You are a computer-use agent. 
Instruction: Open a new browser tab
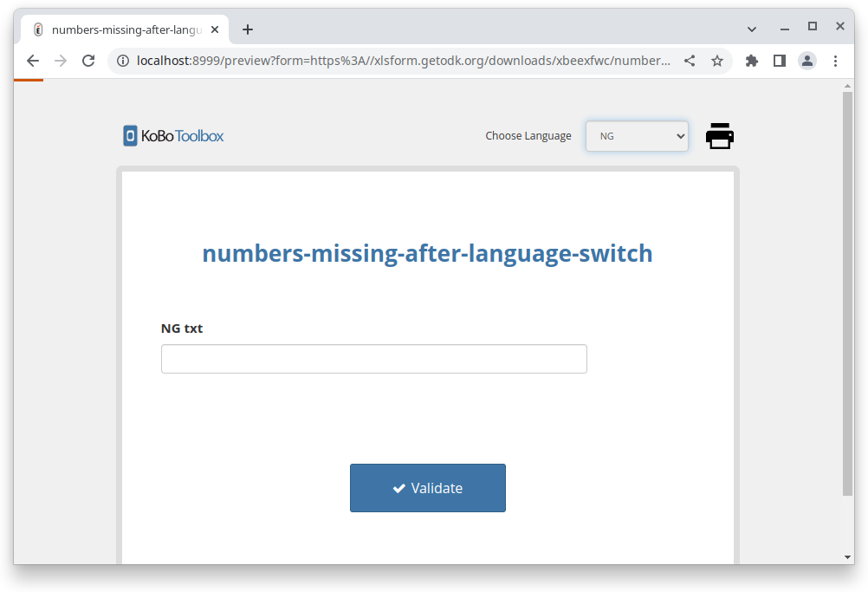pos(248,29)
